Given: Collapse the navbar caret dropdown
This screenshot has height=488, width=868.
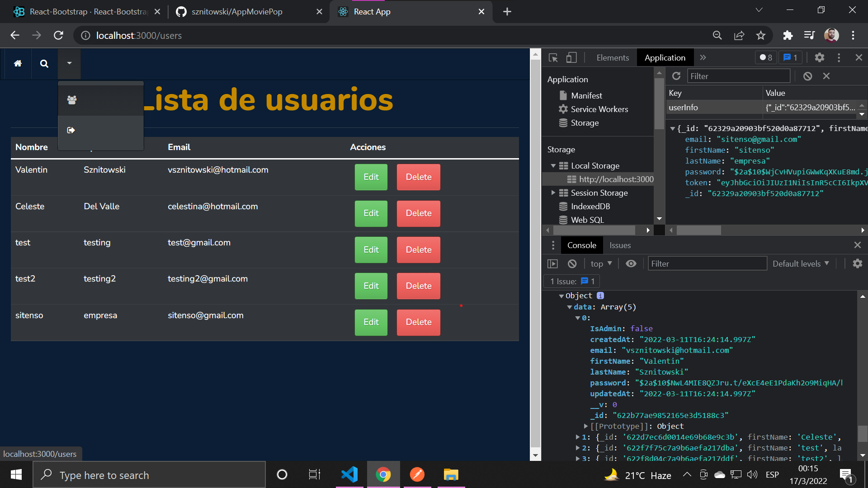Looking at the screenshot, I should pyautogui.click(x=69, y=63).
